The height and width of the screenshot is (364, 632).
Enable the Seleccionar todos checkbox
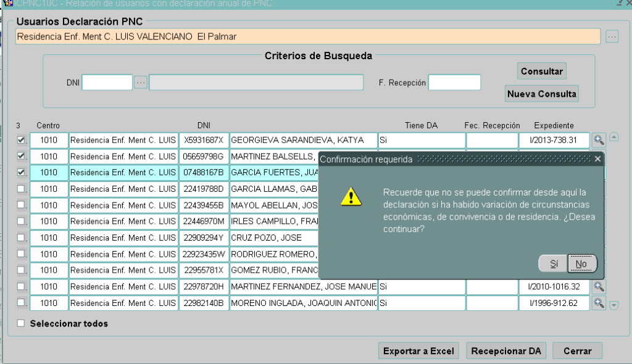click(21, 323)
